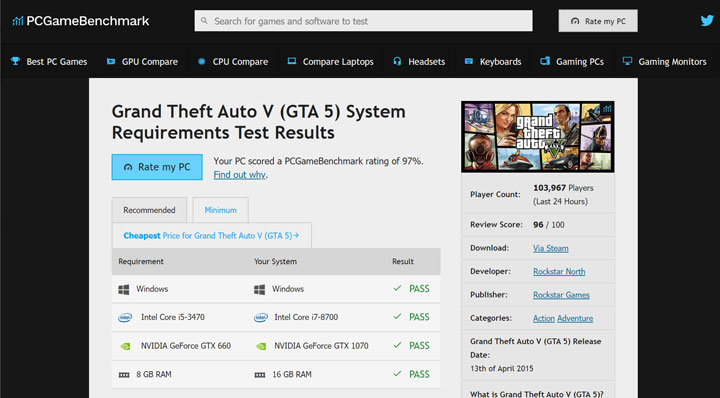Open Best PC Games menu item
720x398 pixels.
click(x=49, y=61)
